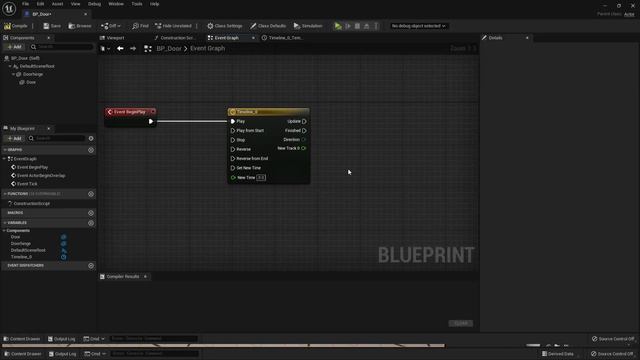The width and height of the screenshot is (640, 360).
Task: Open Class Settings
Action: click(x=224, y=26)
